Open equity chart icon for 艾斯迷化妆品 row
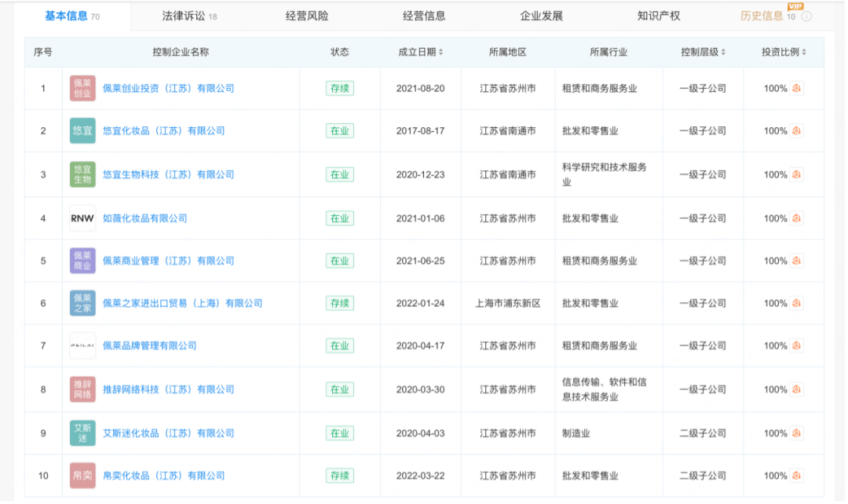The width and height of the screenshot is (848, 504). (796, 433)
